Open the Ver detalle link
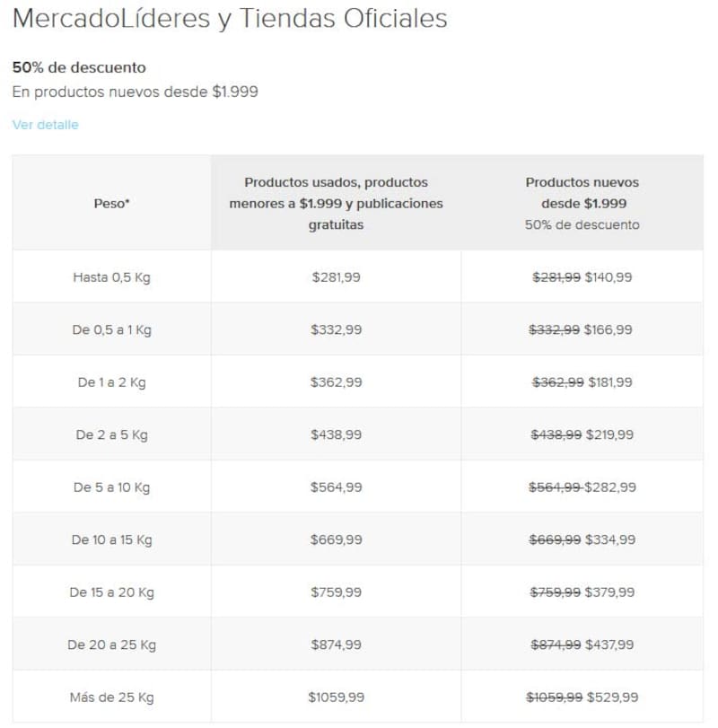Viewport: 718px width, 728px height. tap(45, 125)
